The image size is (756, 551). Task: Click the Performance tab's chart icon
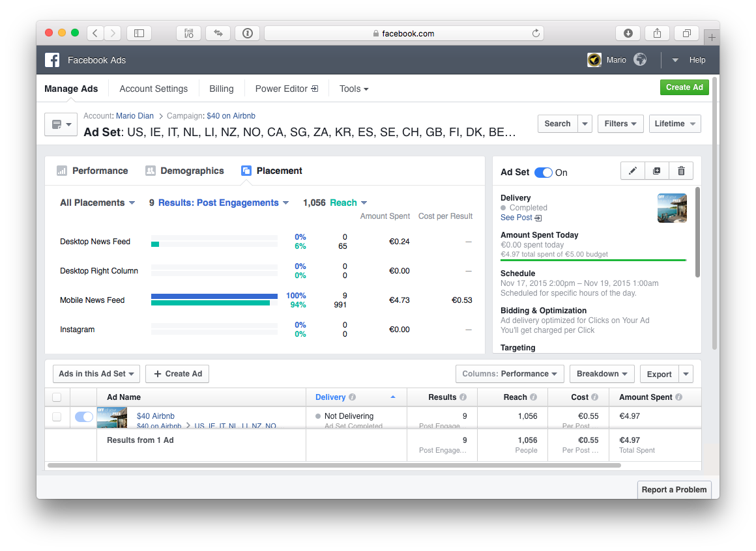tap(62, 171)
